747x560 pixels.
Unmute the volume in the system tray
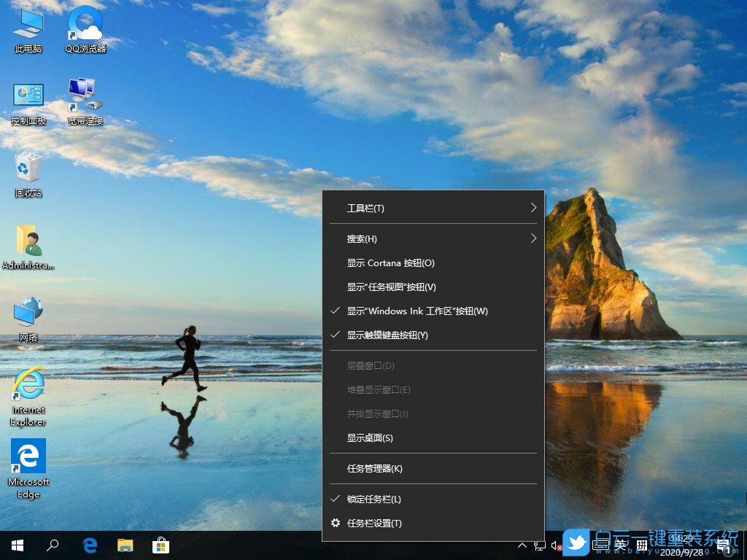tap(557, 545)
